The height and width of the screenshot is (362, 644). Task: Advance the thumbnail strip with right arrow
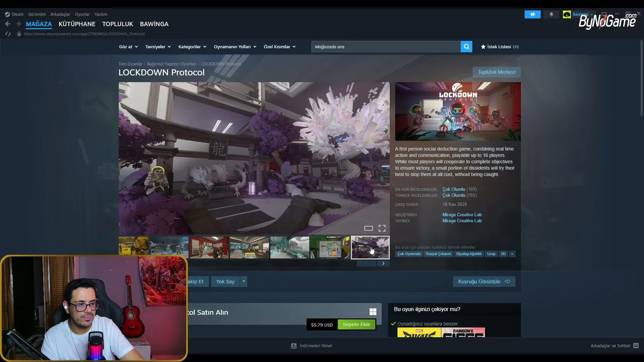pyautogui.click(x=383, y=263)
